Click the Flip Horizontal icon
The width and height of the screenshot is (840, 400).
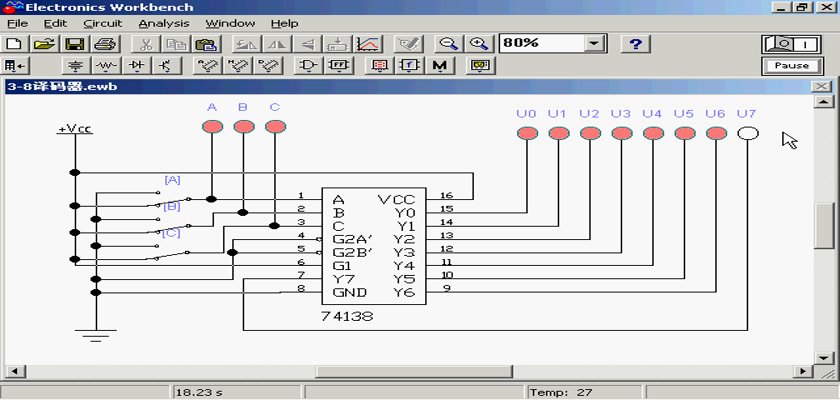pyautogui.click(x=279, y=44)
